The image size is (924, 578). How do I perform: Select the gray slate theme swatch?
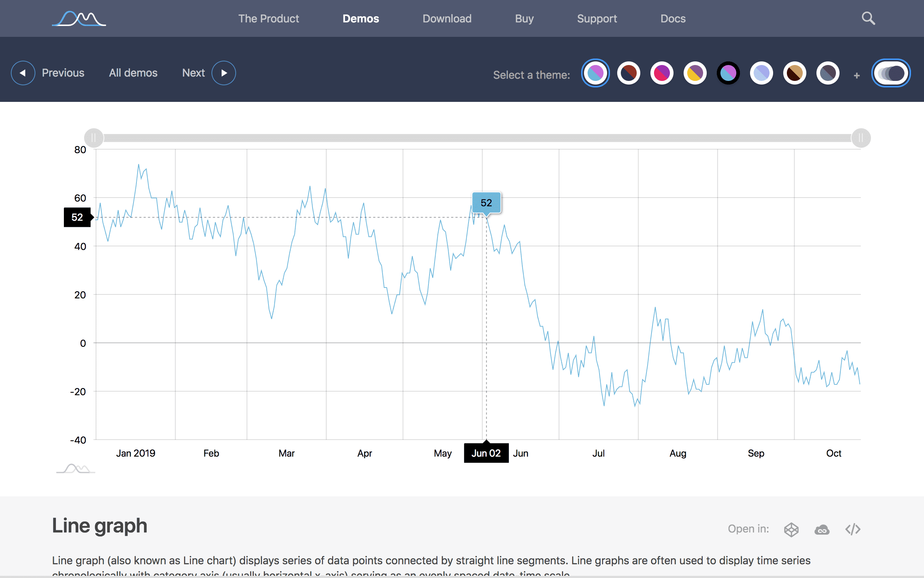click(828, 73)
